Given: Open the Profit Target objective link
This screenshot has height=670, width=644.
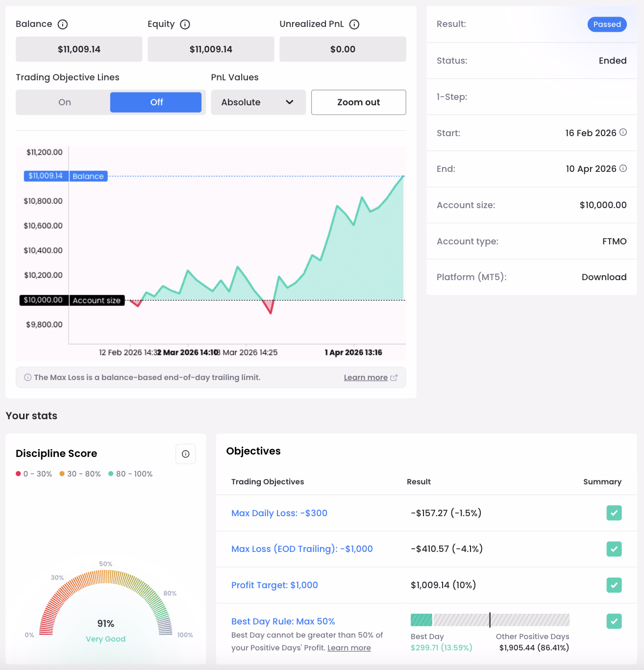Looking at the screenshot, I should tap(274, 585).
